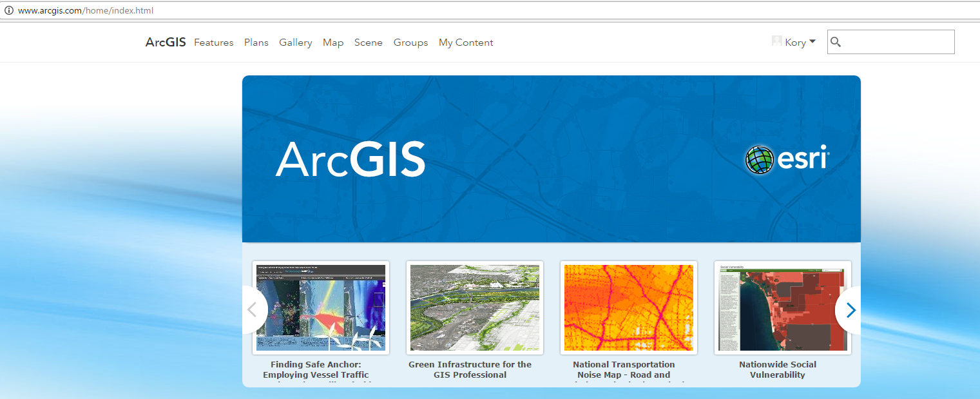980x399 pixels.
Task: Click Nationwide Social Vulnerability title
Action: (x=778, y=369)
